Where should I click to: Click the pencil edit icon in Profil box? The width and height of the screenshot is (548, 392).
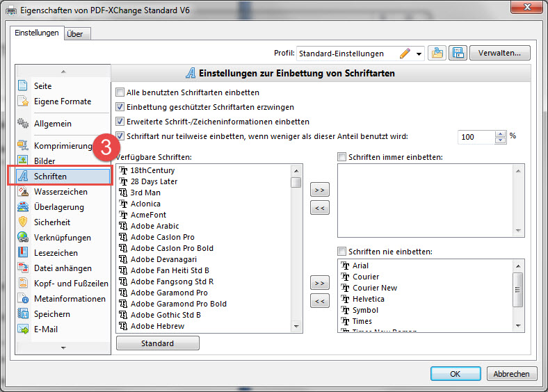point(405,54)
